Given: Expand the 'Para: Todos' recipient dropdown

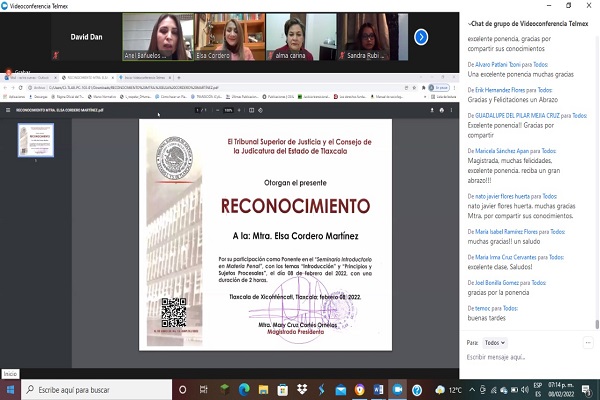Looking at the screenshot, I should [493, 342].
